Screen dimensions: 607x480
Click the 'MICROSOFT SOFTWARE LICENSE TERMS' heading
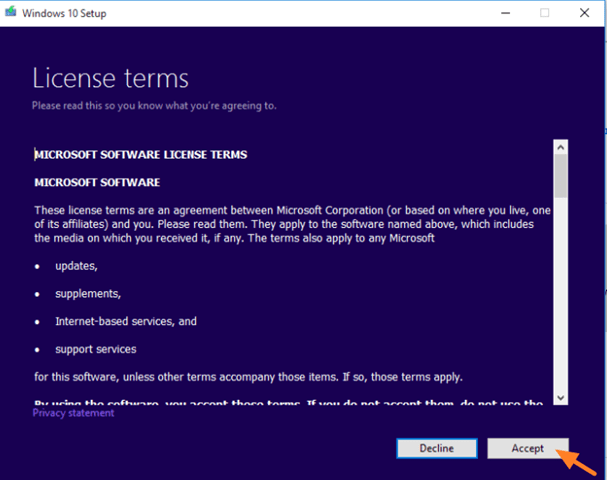pyautogui.click(x=141, y=154)
